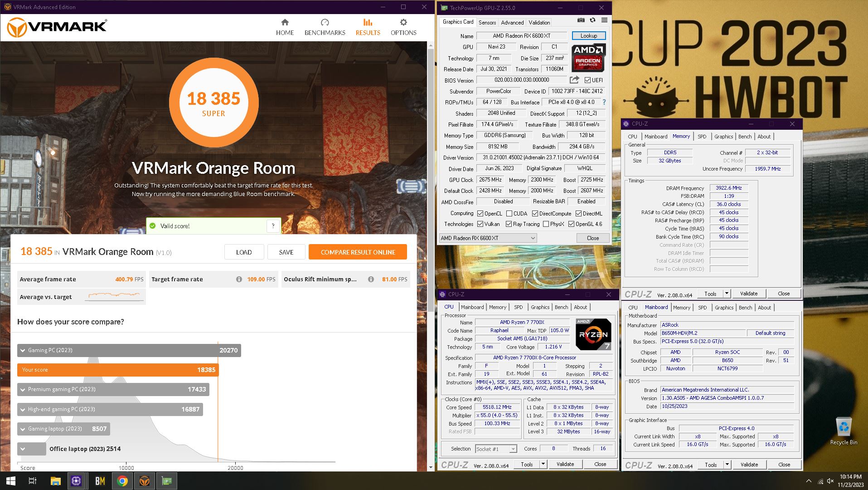Screen dimensions: 868x490
Task: Click the GPU-Z refresh icon
Action: [x=592, y=20]
